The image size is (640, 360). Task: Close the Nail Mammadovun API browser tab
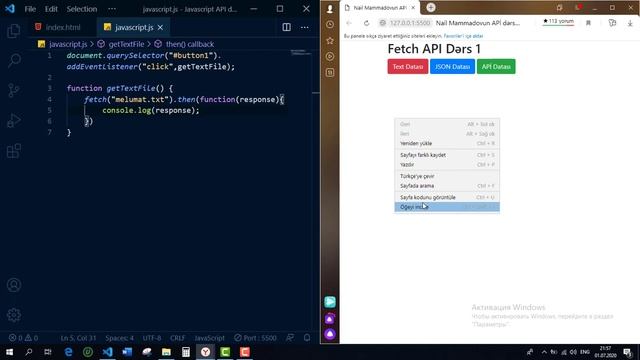tap(413, 8)
